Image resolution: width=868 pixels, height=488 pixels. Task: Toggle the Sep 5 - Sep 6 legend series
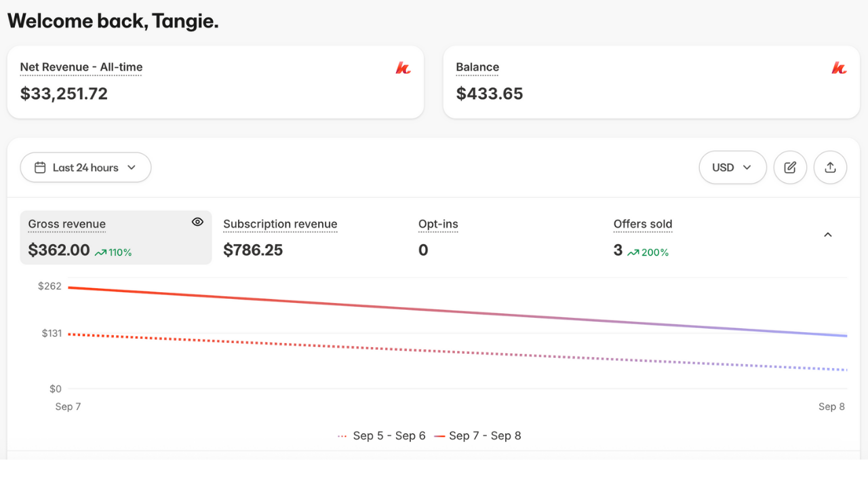point(381,436)
